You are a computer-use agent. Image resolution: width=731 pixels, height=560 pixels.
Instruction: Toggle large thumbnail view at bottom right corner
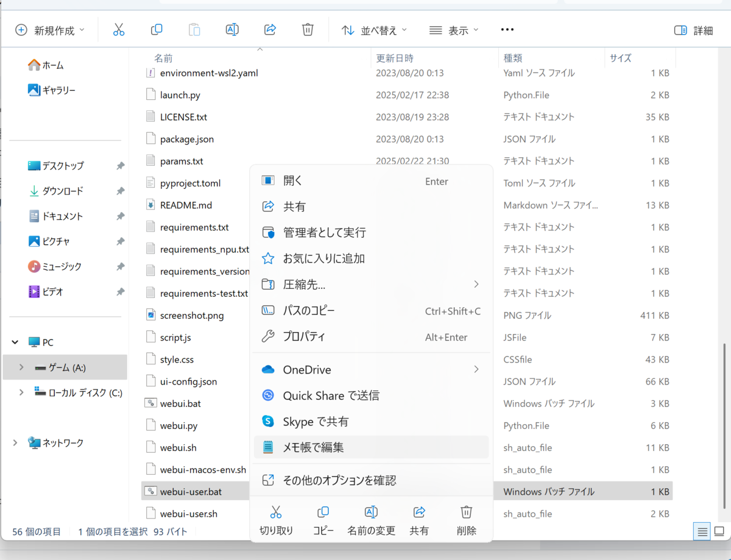719,531
